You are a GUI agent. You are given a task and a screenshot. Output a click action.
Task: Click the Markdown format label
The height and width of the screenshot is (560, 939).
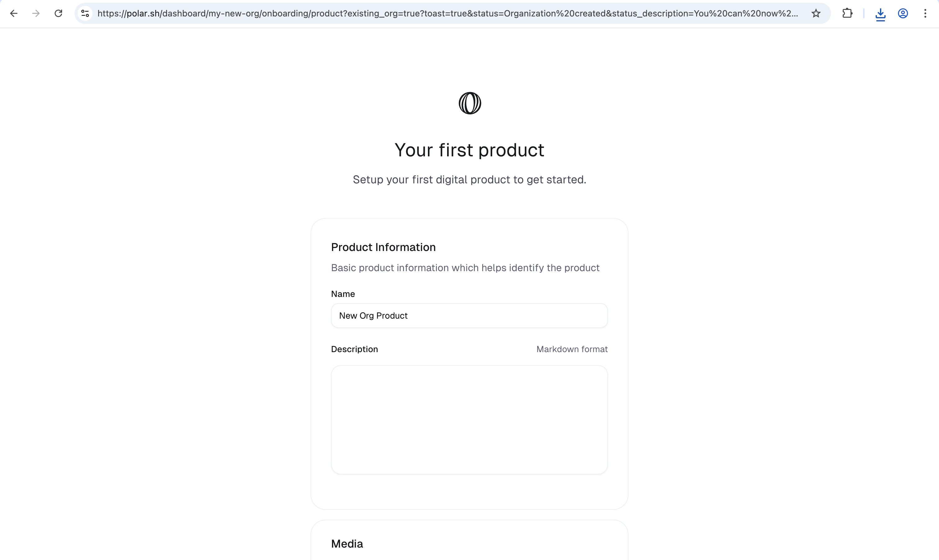[x=572, y=349]
